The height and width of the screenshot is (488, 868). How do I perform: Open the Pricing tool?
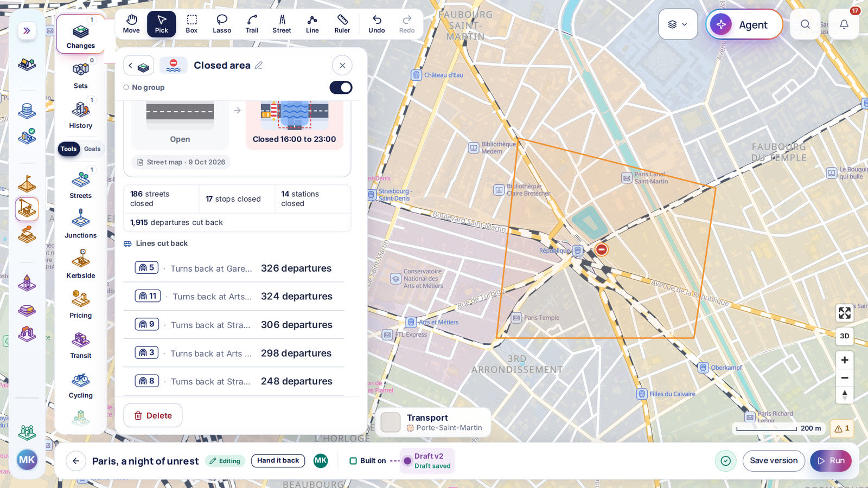[x=81, y=304]
